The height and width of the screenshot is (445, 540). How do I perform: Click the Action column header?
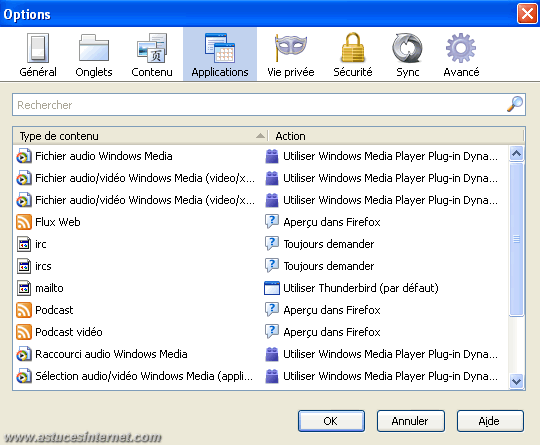396,136
